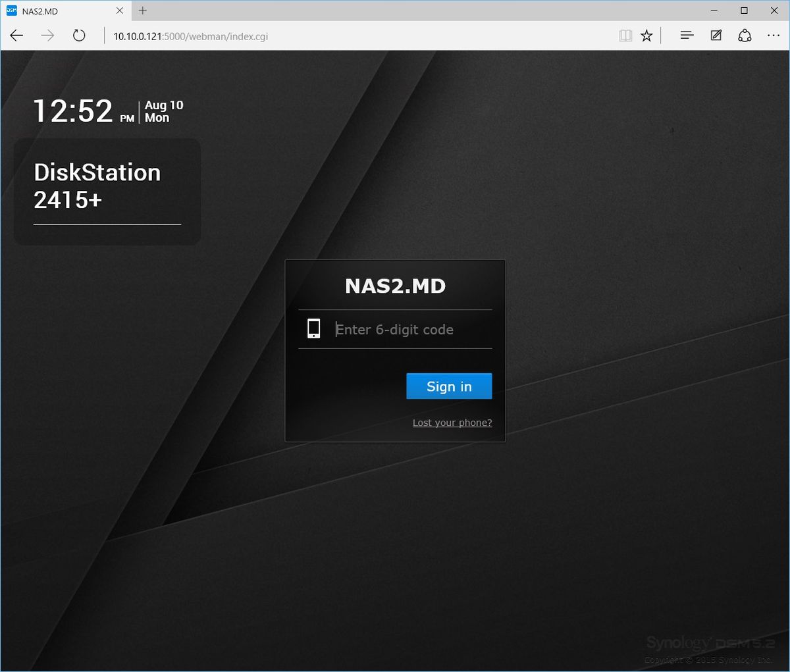
Task: Add this page to favorites star
Action: pyautogui.click(x=646, y=36)
